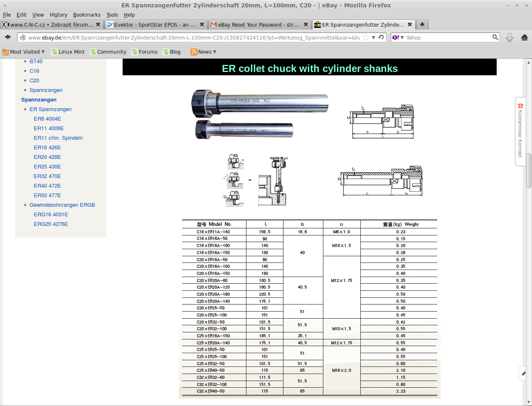Screen dimensions: 532x406
Task: Go to the Firefox Home page icon
Action: (524, 37)
